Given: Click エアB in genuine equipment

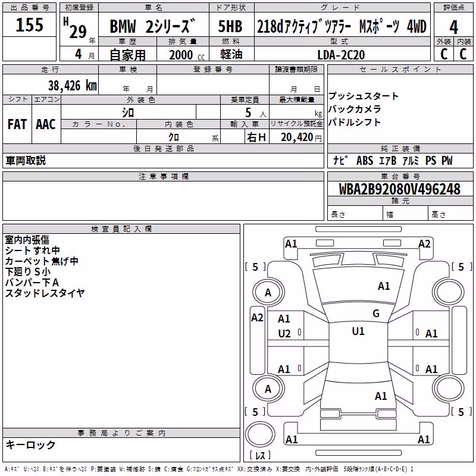Looking at the screenshot, I should pos(388,161).
